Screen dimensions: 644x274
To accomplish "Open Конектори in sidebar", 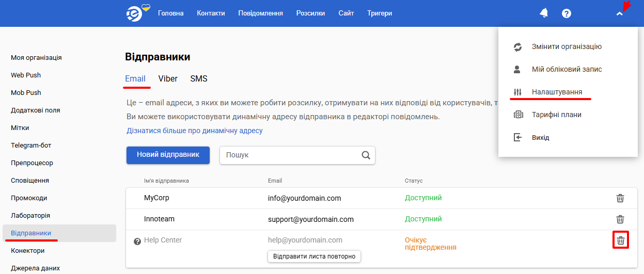I will [28, 251].
